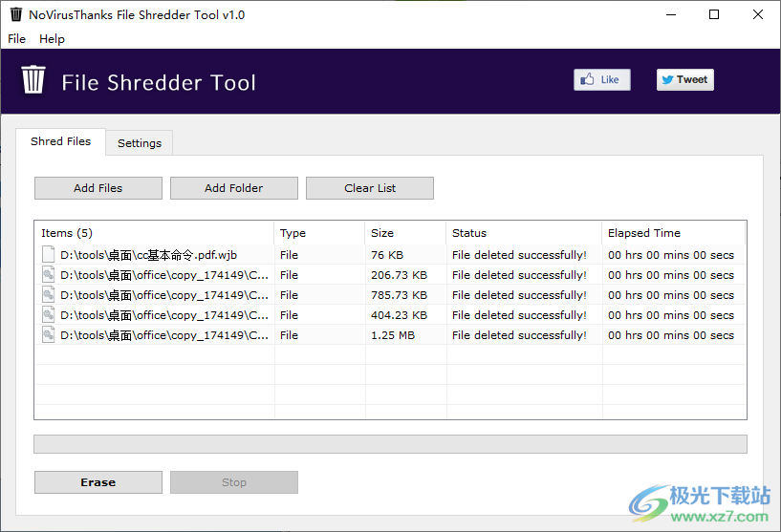Click the Add Folder button

pyautogui.click(x=234, y=188)
